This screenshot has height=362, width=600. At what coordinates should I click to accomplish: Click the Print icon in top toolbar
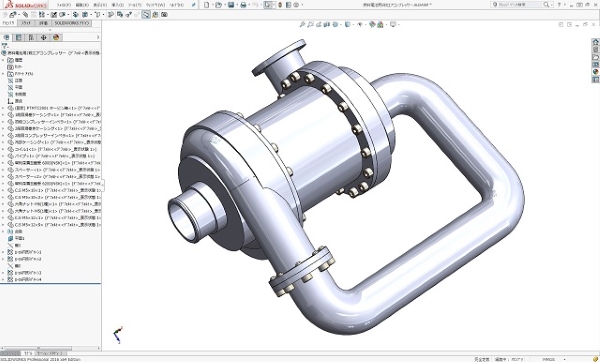pos(243,5)
